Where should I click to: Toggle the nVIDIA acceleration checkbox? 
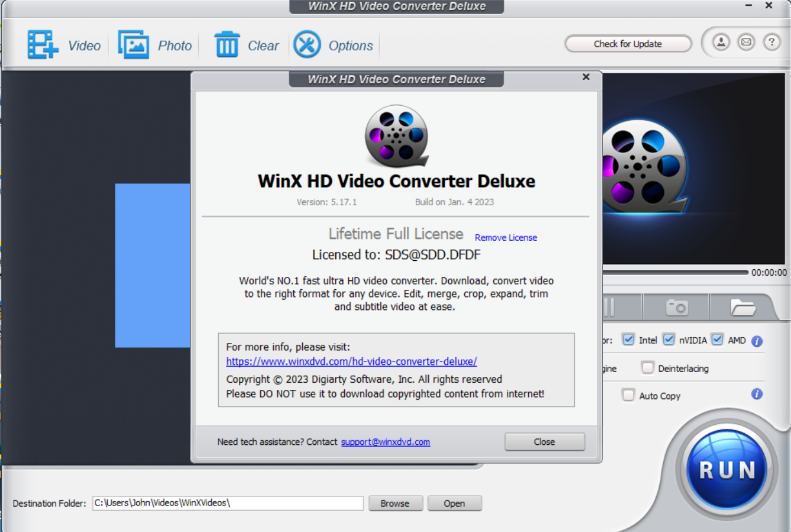coord(669,340)
